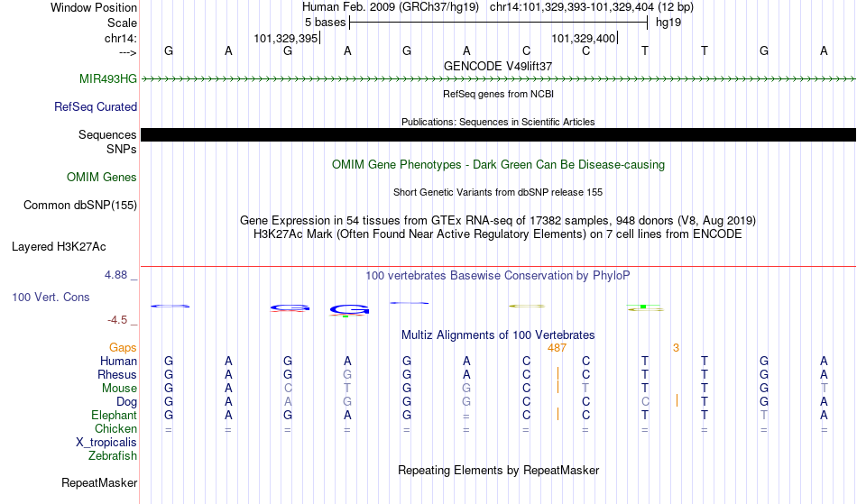Click the Common dbSNP(155) track label
Screen dimensions: 857x504
[x=79, y=205]
